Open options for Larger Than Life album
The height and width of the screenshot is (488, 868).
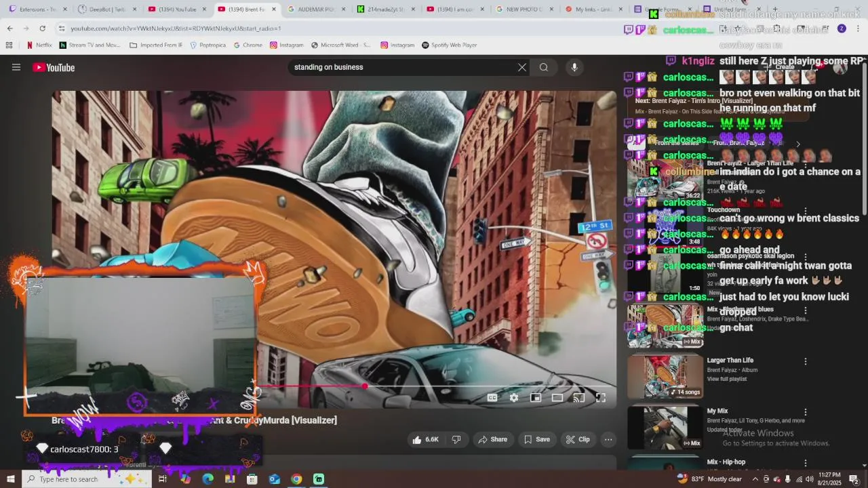click(806, 362)
